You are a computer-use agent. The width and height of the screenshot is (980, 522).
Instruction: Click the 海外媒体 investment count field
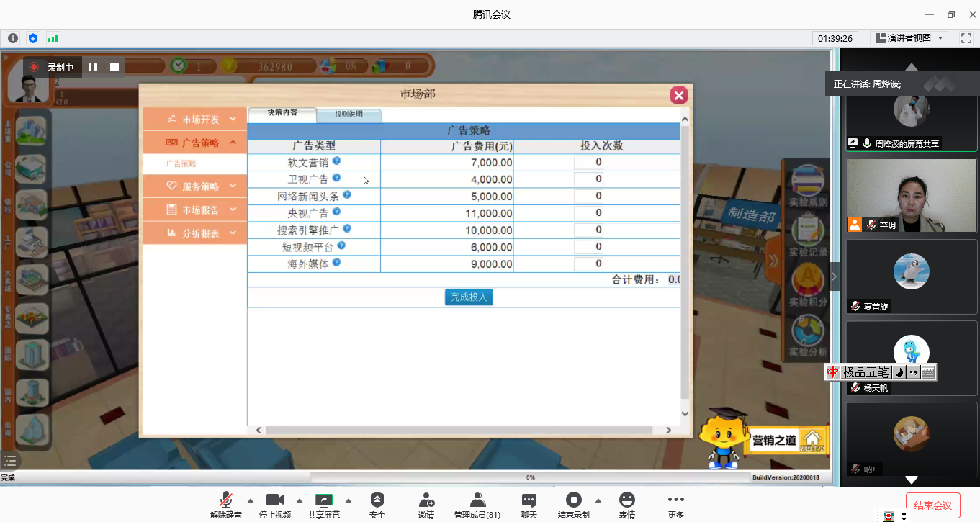588,264
